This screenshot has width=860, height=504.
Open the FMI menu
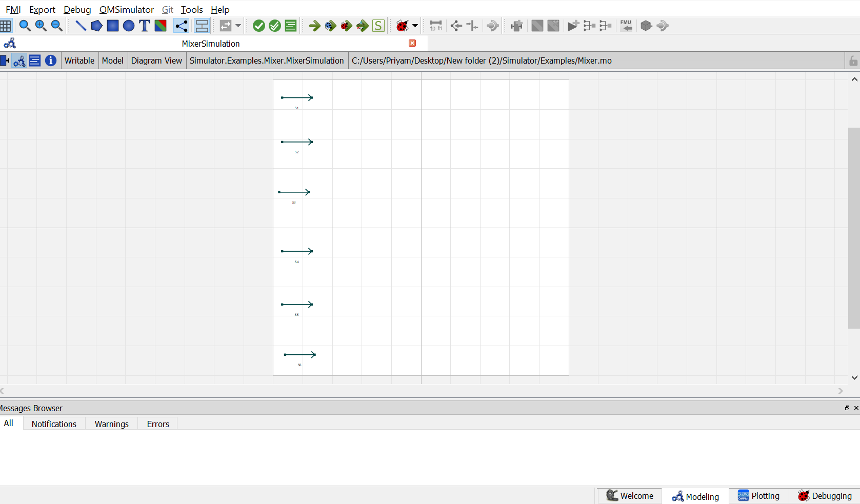pos(13,9)
